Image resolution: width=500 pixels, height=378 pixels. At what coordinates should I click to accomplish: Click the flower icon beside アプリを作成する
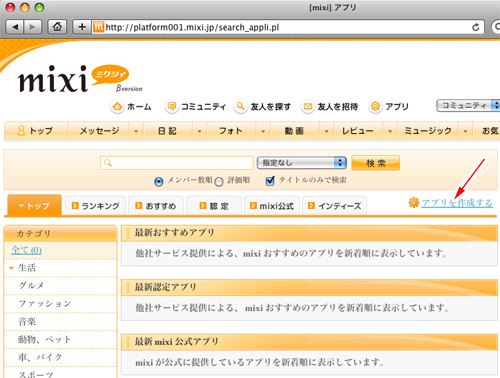(x=414, y=202)
